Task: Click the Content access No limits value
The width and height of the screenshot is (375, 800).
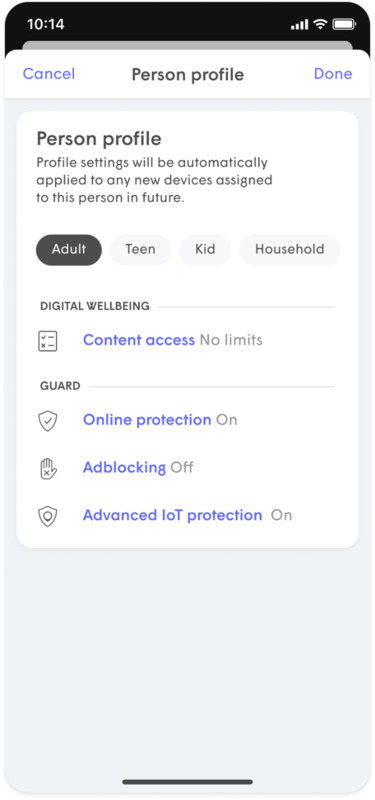Action: pyautogui.click(x=231, y=340)
